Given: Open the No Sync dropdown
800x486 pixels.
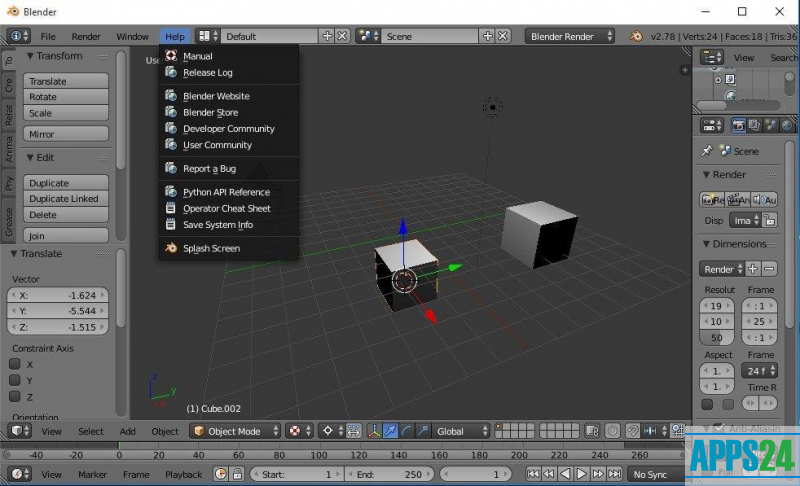Looking at the screenshot, I should tap(656, 474).
